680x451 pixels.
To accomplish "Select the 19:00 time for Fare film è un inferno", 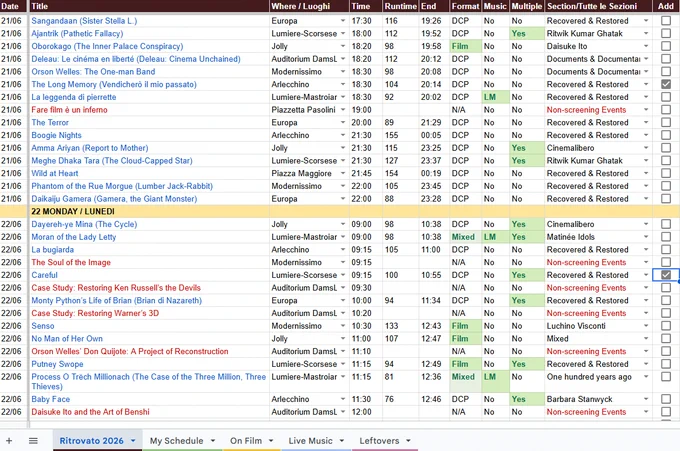I will click(x=366, y=110).
